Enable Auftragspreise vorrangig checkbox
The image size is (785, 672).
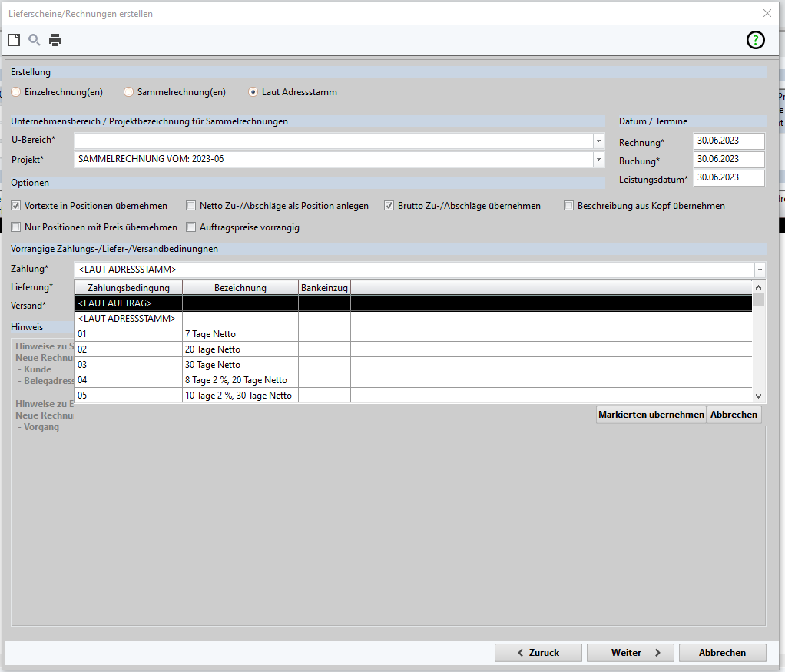(x=191, y=227)
